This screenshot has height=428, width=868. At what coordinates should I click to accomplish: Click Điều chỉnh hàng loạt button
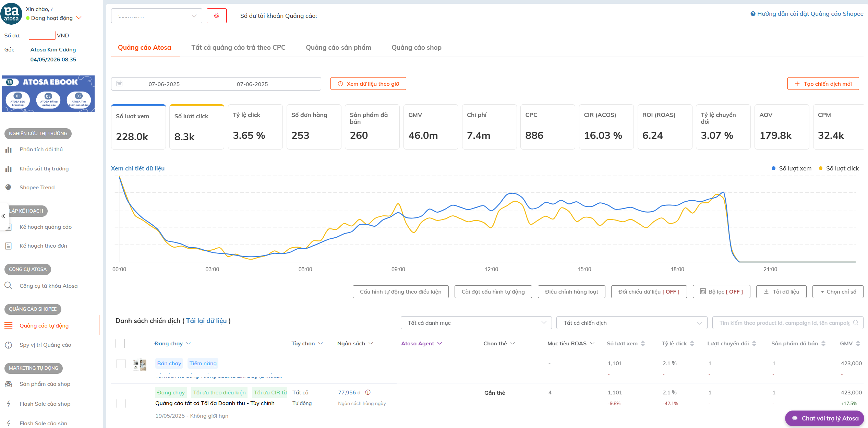(571, 292)
